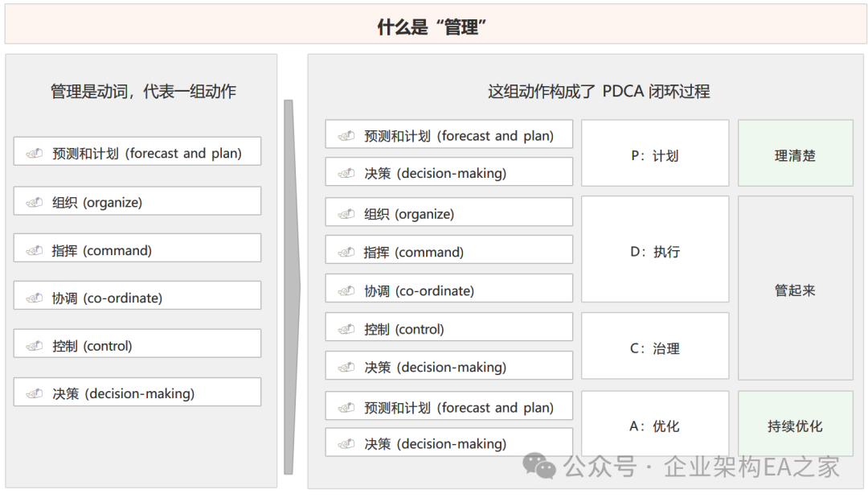Click the gray arrow between the two panels
Viewport: 868px width, 502px height.
tap(290, 286)
